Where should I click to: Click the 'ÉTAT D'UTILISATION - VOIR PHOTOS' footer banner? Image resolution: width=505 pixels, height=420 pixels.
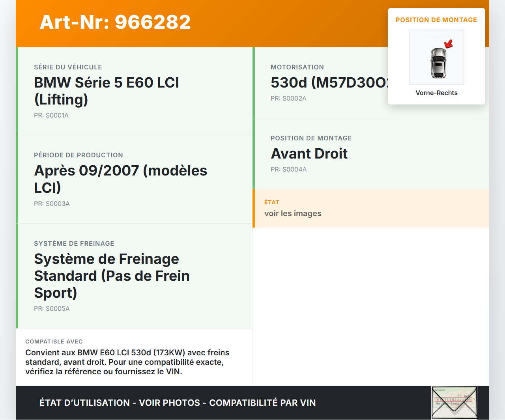(x=178, y=403)
